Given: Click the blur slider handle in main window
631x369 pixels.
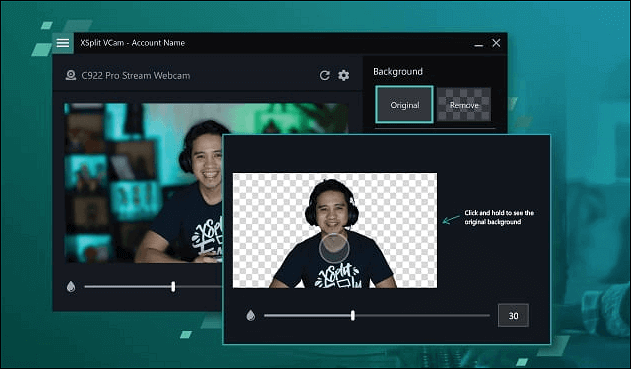Looking at the screenshot, I should click(x=173, y=287).
